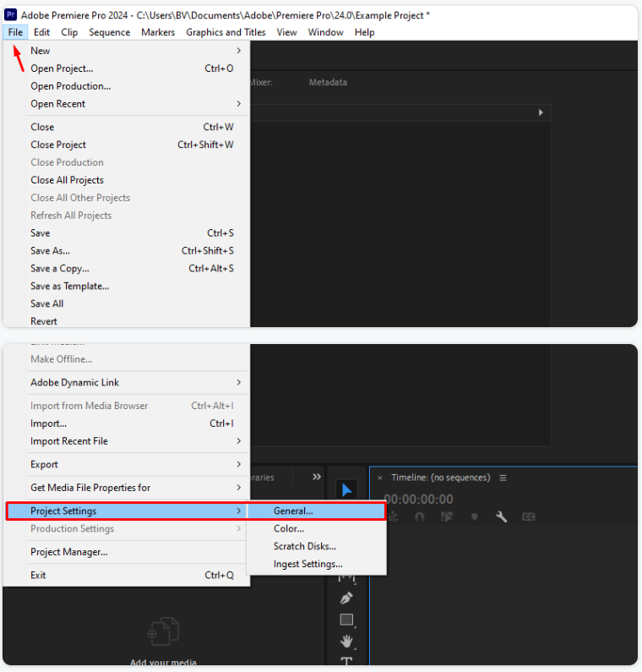Image resolution: width=642 pixels, height=672 pixels.
Task: Open Timeline display settings wrench
Action: click(502, 516)
